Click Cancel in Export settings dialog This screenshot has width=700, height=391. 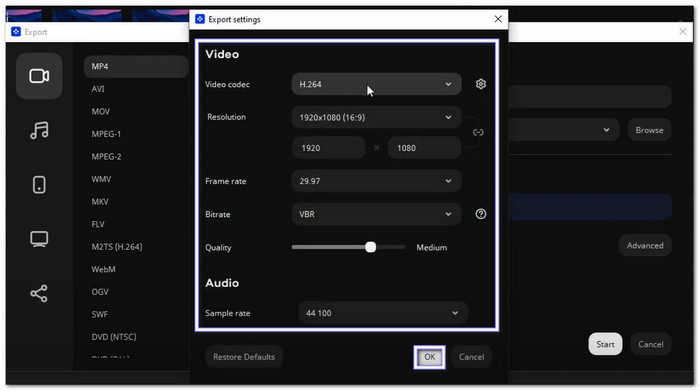click(x=471, y=357)
